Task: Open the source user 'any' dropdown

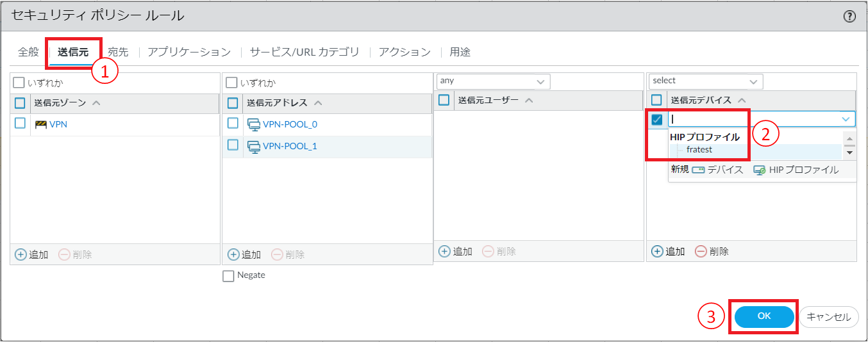Action: (x=492, y=81)
